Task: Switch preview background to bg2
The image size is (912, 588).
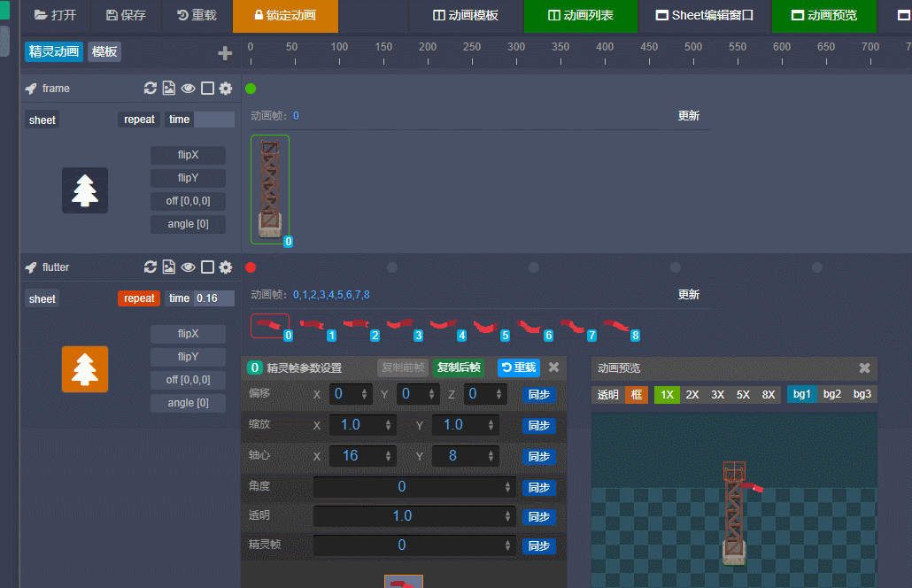Action: click(x=832, y=394)
